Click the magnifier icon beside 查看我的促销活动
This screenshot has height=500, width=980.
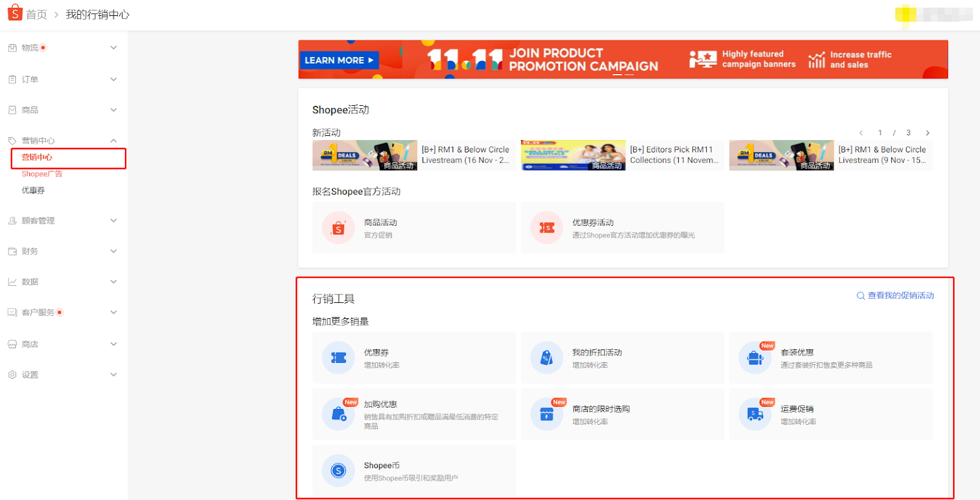pos(861,296)
